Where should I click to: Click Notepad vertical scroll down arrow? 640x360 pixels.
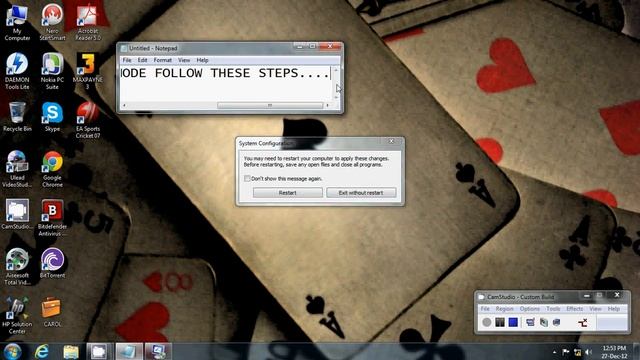[x=336, y=97]
